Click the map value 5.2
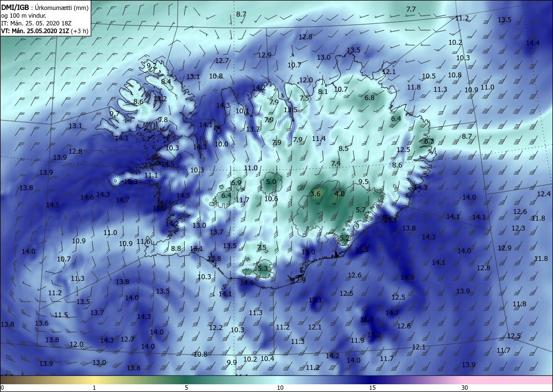This screenshot has height=392, width=553. click(344, 238)
